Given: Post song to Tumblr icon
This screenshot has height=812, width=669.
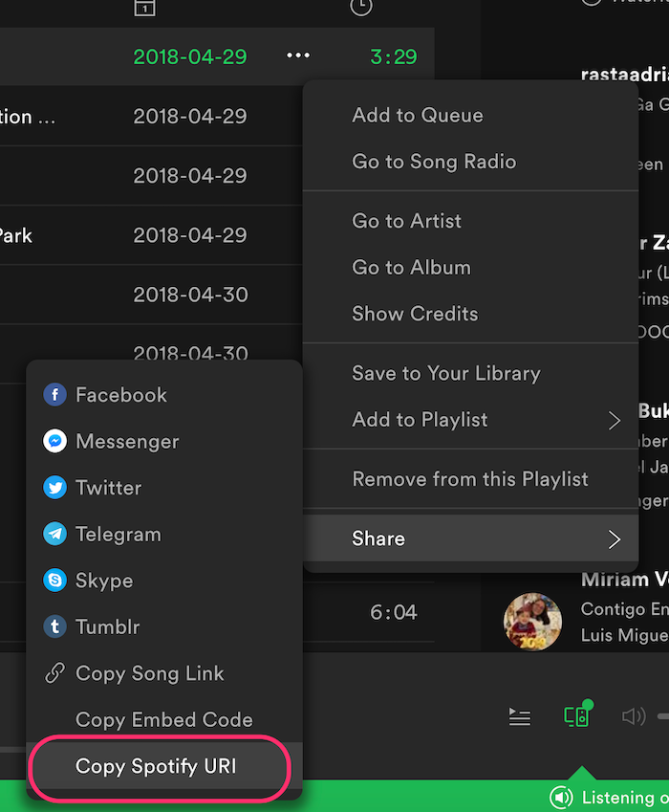Looking at the screenshot, I should pyautogui.click(x=54, y=626).
